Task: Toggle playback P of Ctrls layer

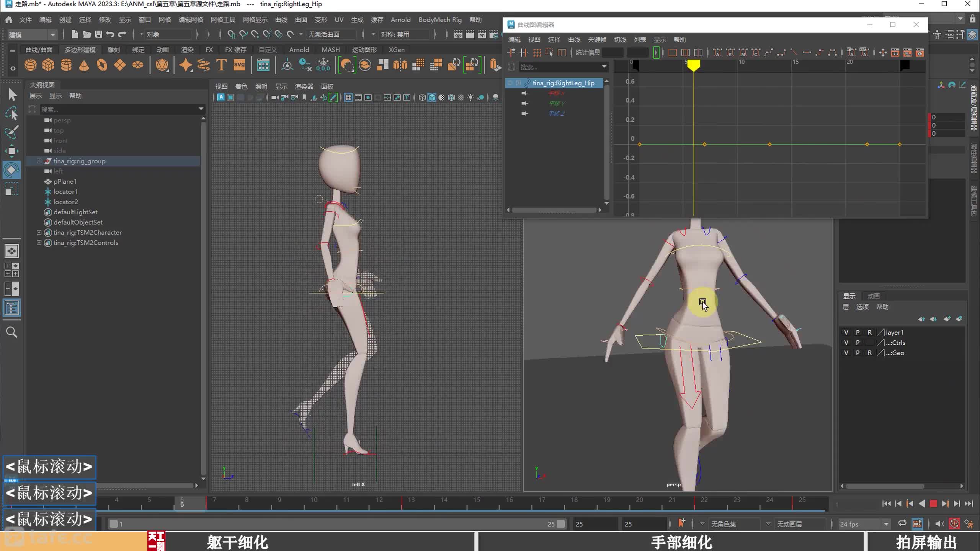Action: 858,343
